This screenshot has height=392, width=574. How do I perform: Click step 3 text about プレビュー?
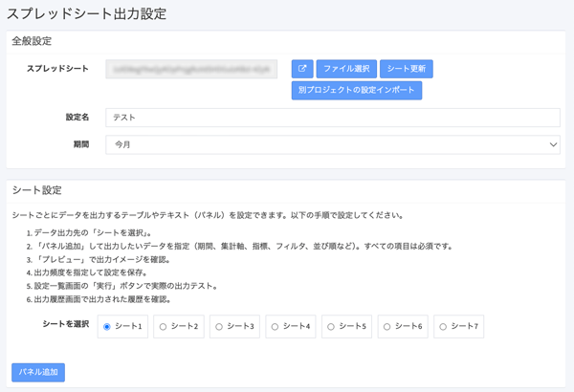pos(99,259)
